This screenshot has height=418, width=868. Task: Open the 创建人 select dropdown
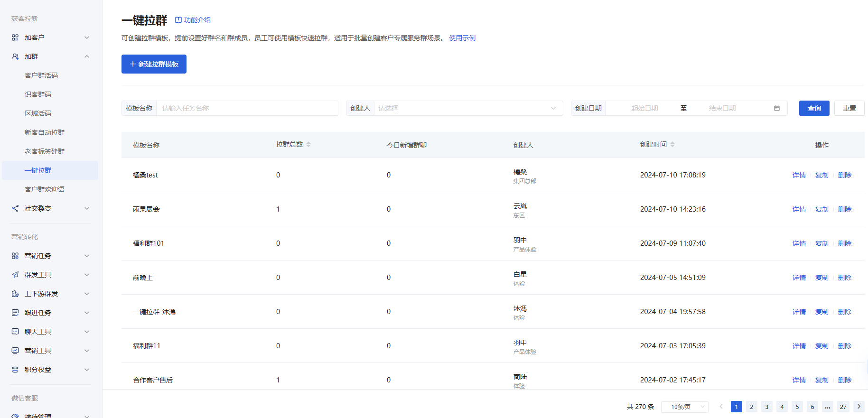tap(468, 108)
